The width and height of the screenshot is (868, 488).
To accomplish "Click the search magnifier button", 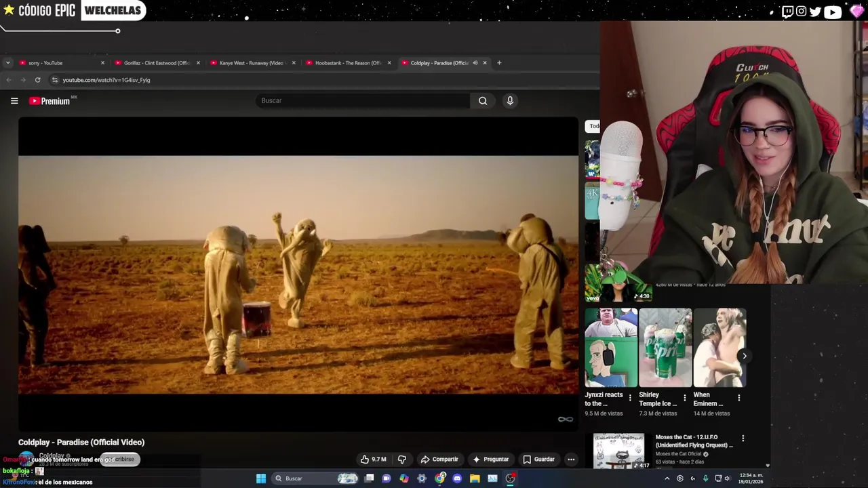I will pos(483,101).
